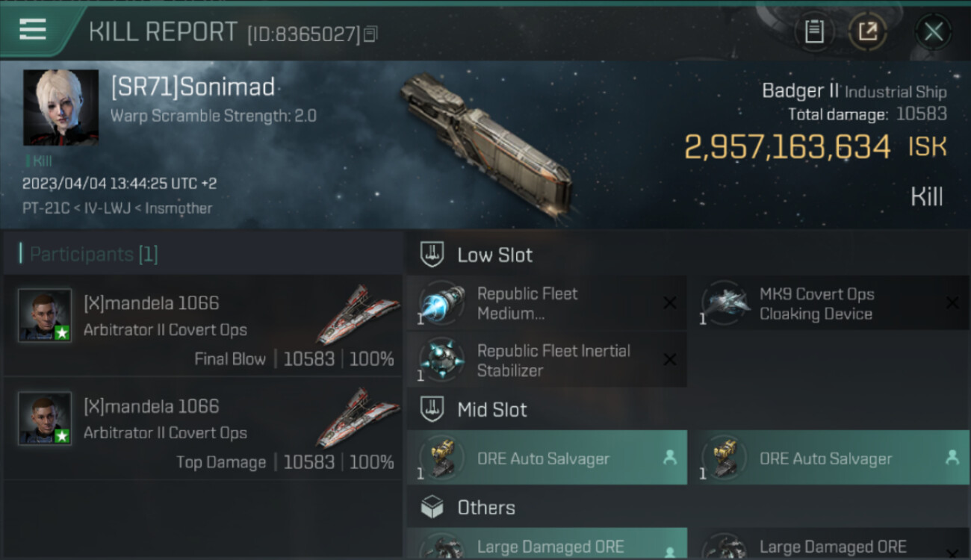The image size is (971, 560).
Task: Expand the Others section
Action: point(485,508)
